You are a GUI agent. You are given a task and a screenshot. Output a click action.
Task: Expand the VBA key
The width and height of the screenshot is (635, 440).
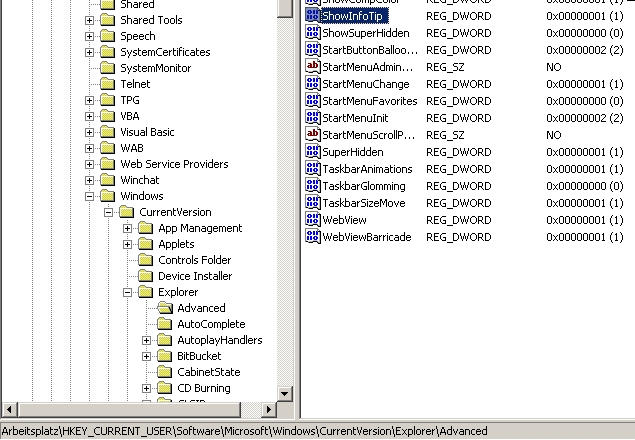[x=89, y=116]
